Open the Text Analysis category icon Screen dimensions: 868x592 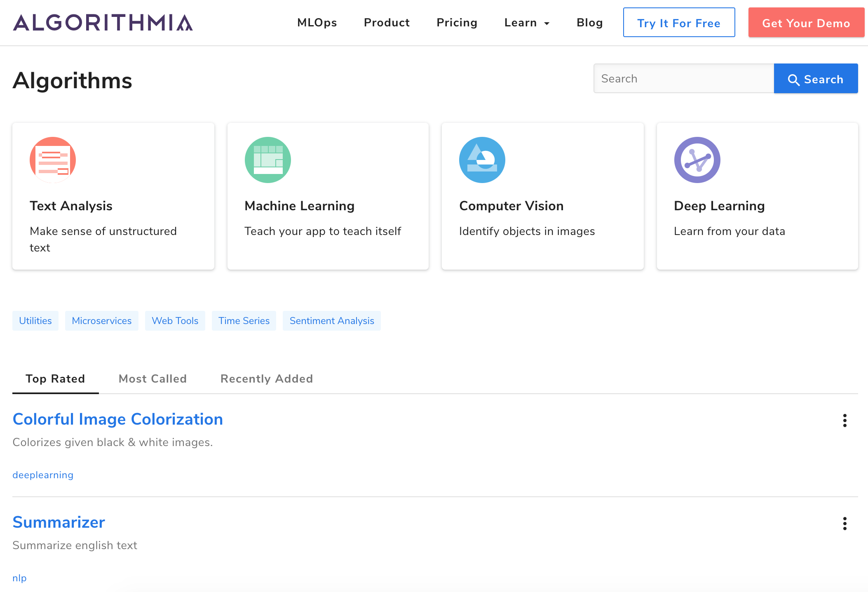(53, 160)
